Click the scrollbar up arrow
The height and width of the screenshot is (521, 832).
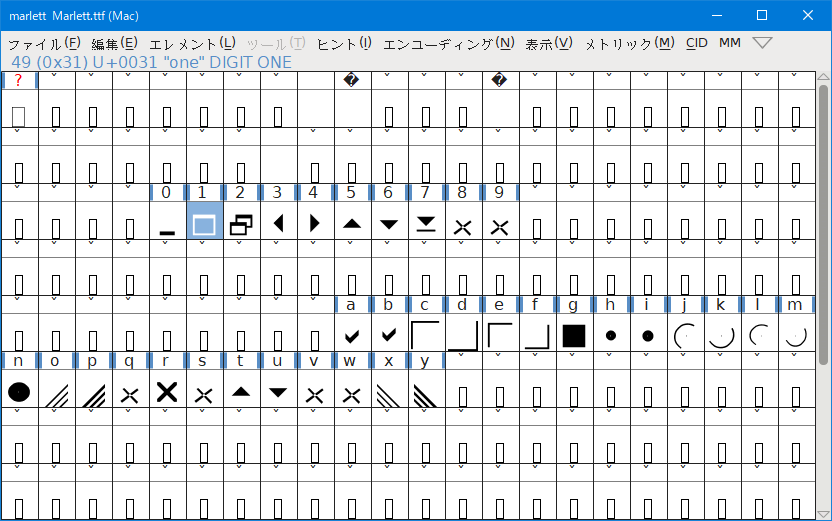click(x=824, y=77)
